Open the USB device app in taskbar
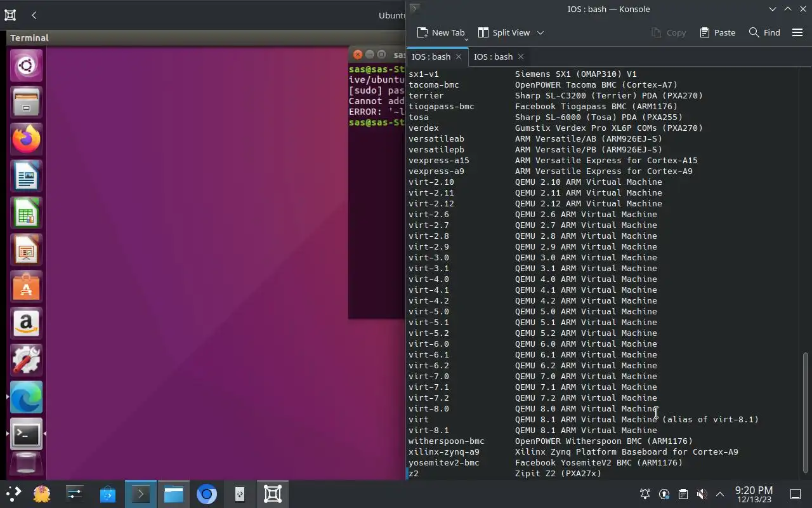This screenshot has width=812, height=508. tap(240, 494)
